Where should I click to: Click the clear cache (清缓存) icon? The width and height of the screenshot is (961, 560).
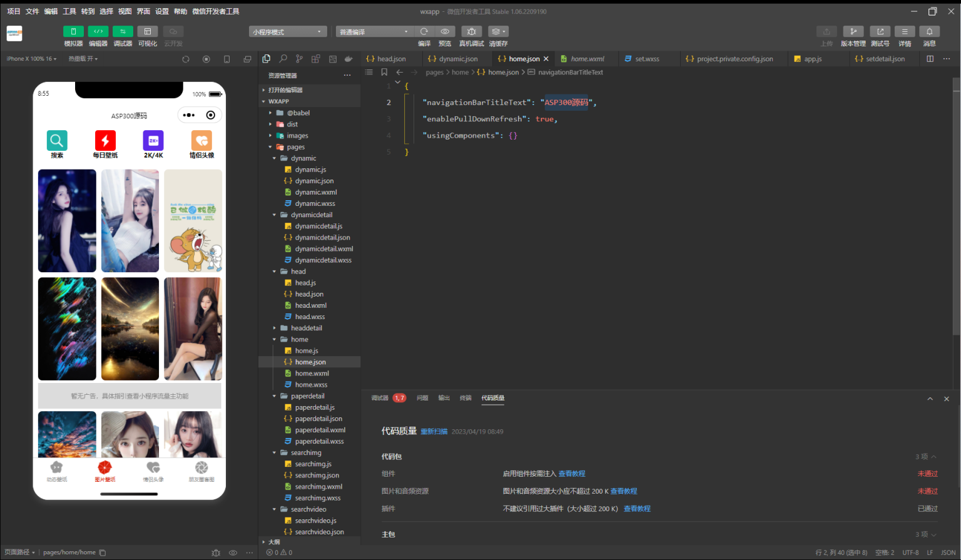(x=498, y=32)
